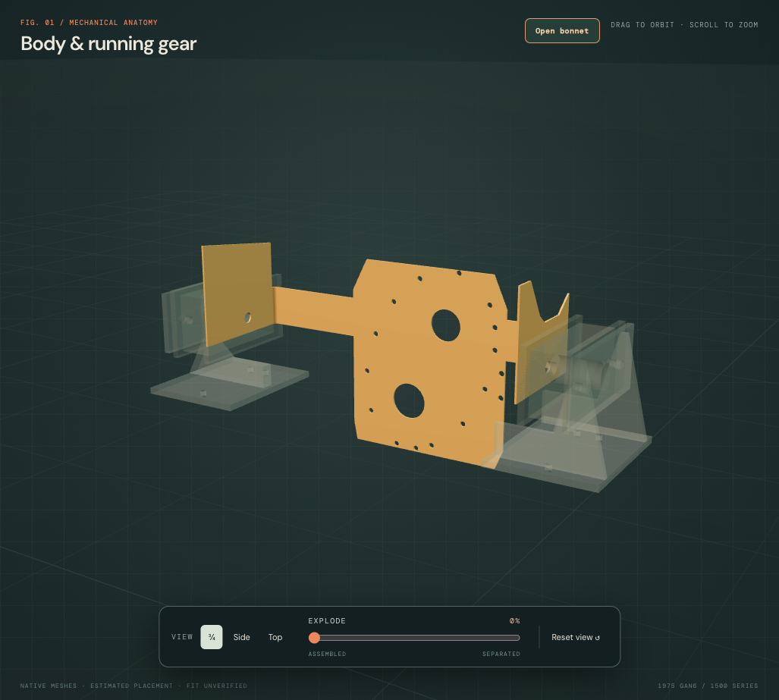Click the upper round hole in the orange plate
This screenshot has width=779, height=700.
click(x=446, y=325)
